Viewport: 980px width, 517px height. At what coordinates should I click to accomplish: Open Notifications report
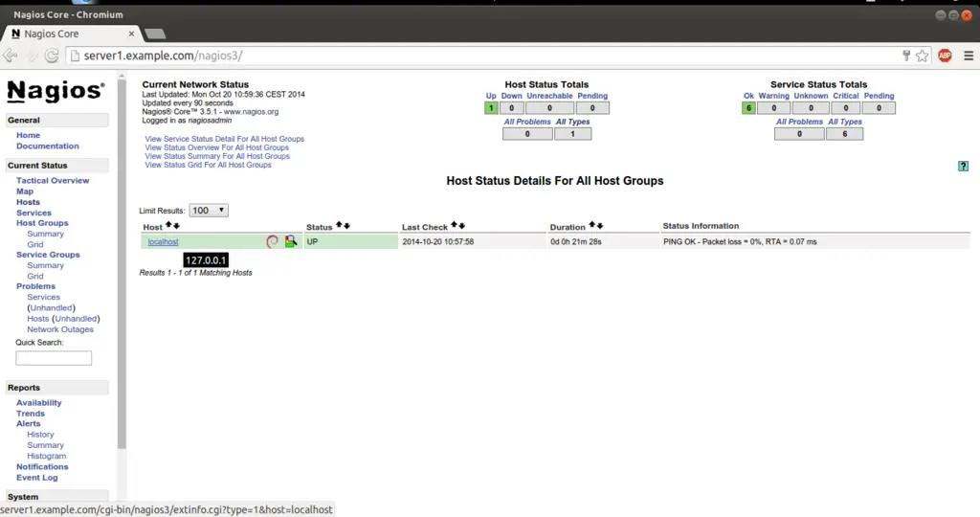[42, 466]
